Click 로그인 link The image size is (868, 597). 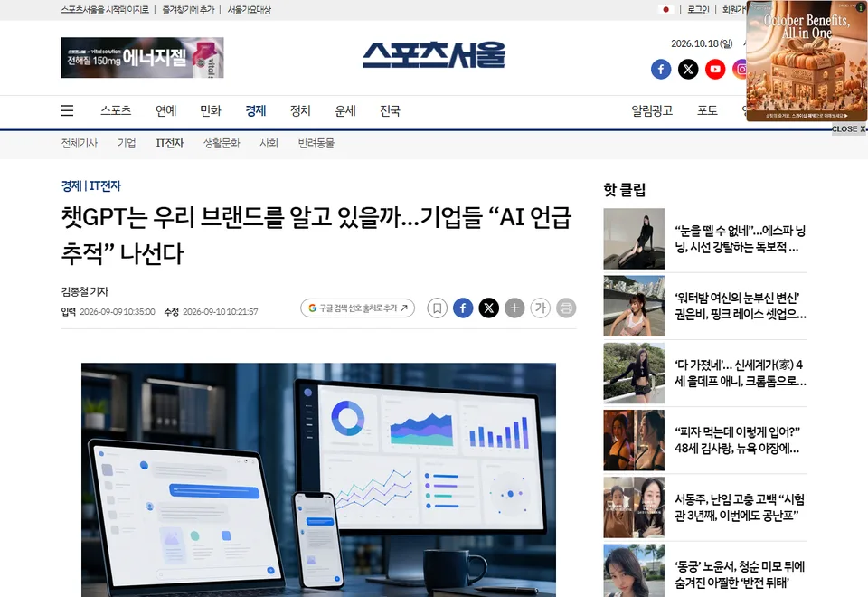(698, 9)
